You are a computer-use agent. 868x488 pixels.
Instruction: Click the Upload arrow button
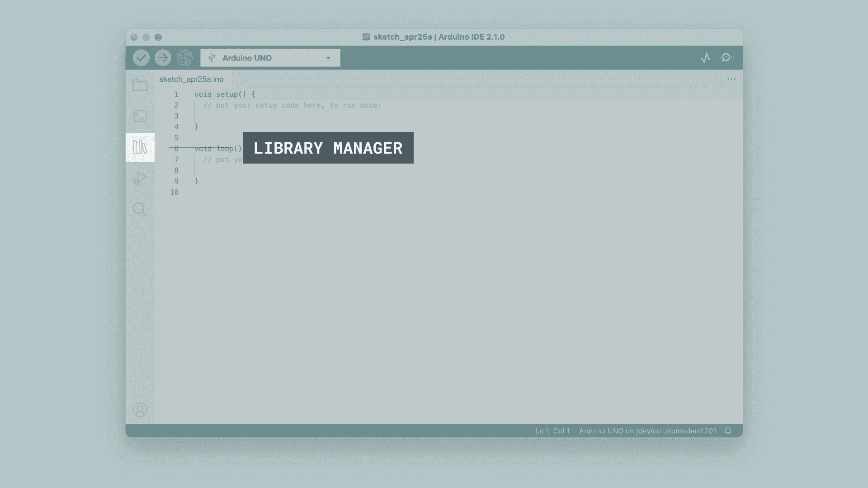163,58
